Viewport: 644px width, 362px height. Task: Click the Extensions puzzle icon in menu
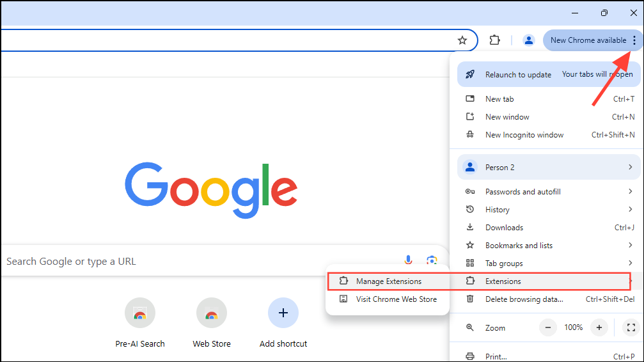click(470, 281)
